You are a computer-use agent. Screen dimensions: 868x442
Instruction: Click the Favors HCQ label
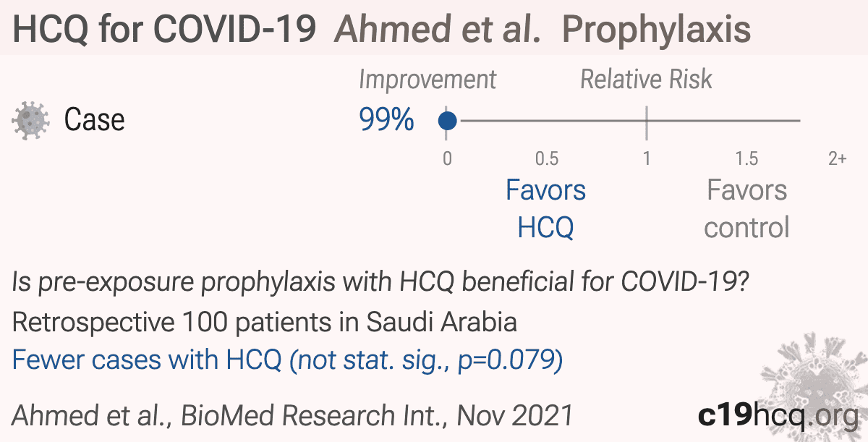click(546, 209)
